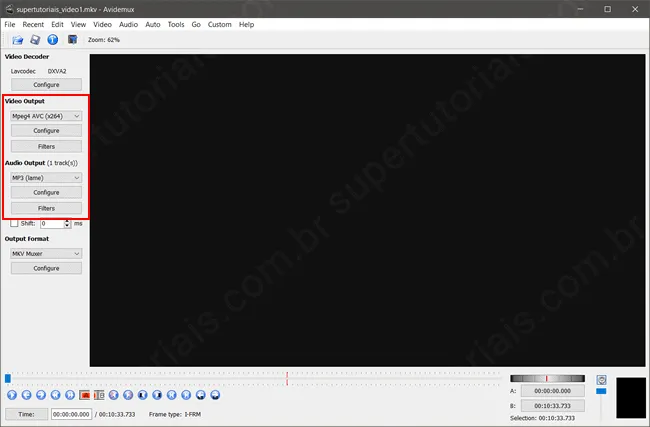Open the Mpeg4 AVC (x264) video codec dropdown
Viewport: 650px width, 427px height.
tap(46, 116)
